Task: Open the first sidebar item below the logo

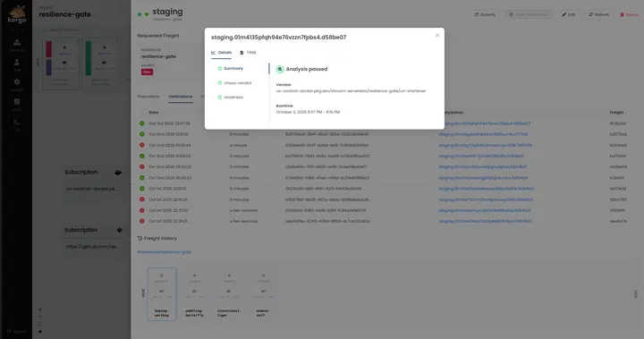Action: (x=17, y=44)
